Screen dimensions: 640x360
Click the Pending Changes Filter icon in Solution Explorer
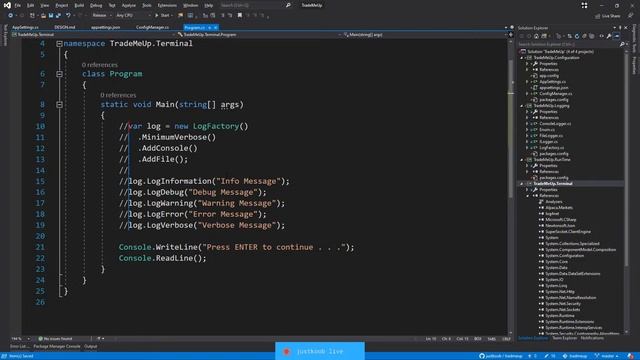tap(558, 36)
